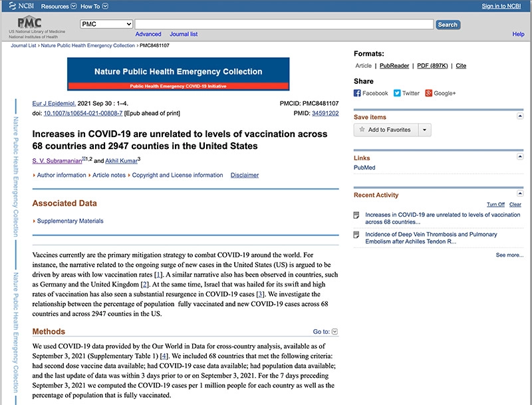Collapse the Recent Activity panel
This screenshot has height=405, width=532.
[520, 194]
